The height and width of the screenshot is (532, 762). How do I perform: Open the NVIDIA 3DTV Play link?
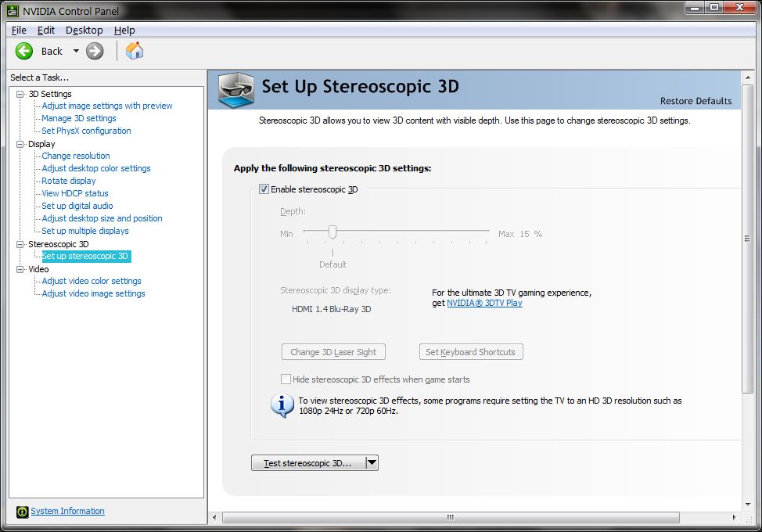484,304
